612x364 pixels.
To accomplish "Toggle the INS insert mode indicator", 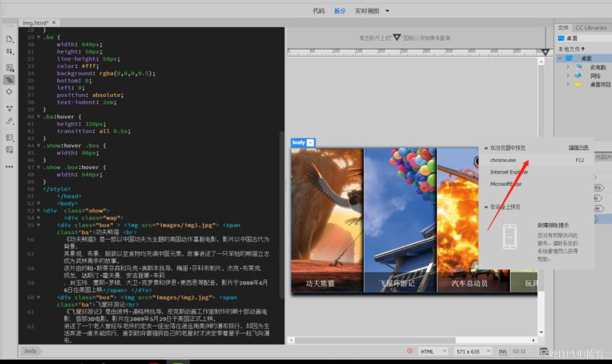I will pyautogui.click(x=503, y=352).
